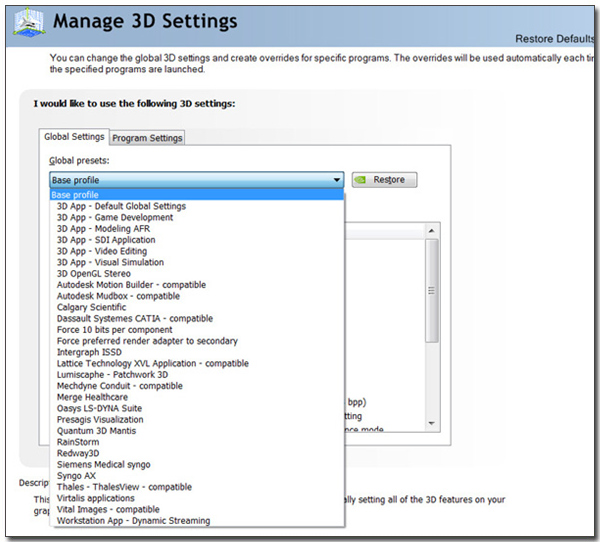Switch to the Program Settings tab
600x542 pixels.
[x=147, y=138]
